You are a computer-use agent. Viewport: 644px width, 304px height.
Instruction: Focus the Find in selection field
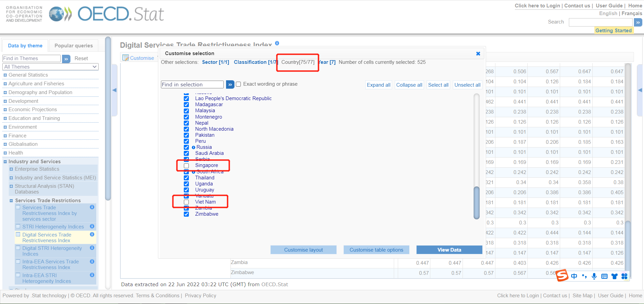click(x=192, y=85)
